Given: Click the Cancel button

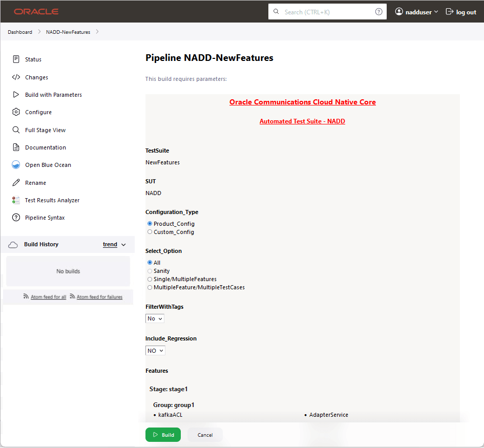Looking at the screenshot, I should [205, 435].
